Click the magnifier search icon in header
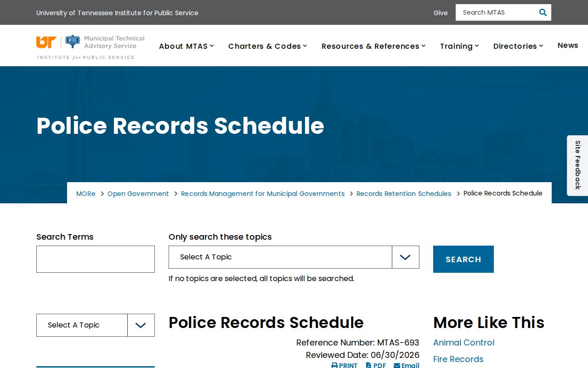 (543, 12)
